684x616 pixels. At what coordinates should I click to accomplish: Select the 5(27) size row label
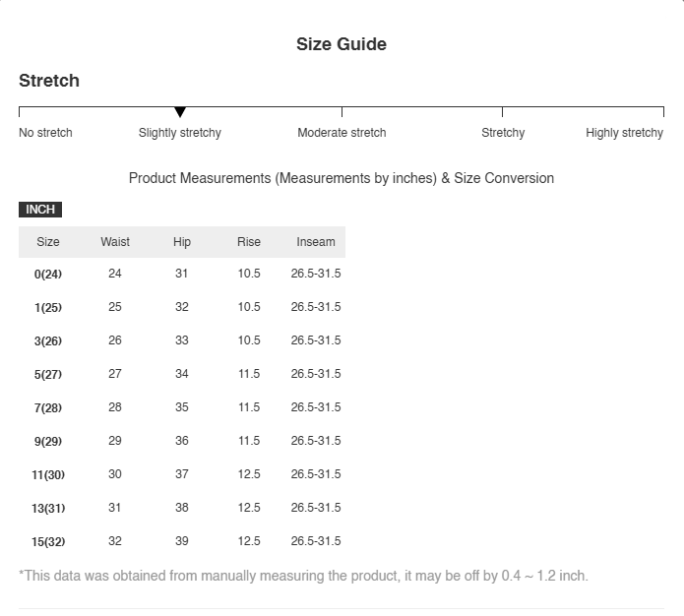48,374
